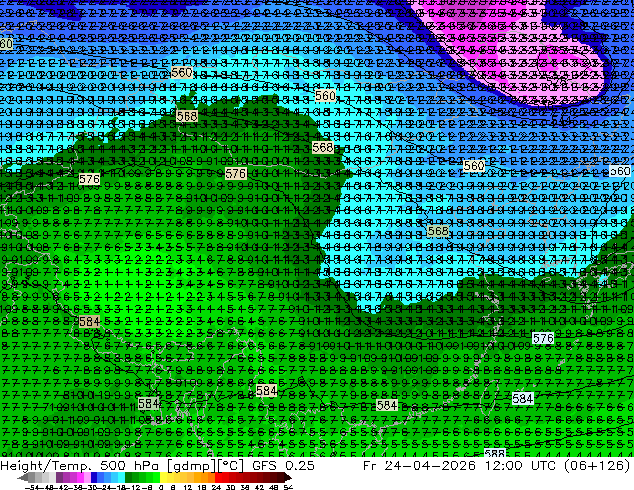Click the "576" label with light-blue box
The width and height of the screenshot is (634, 490).
(543, 338)
